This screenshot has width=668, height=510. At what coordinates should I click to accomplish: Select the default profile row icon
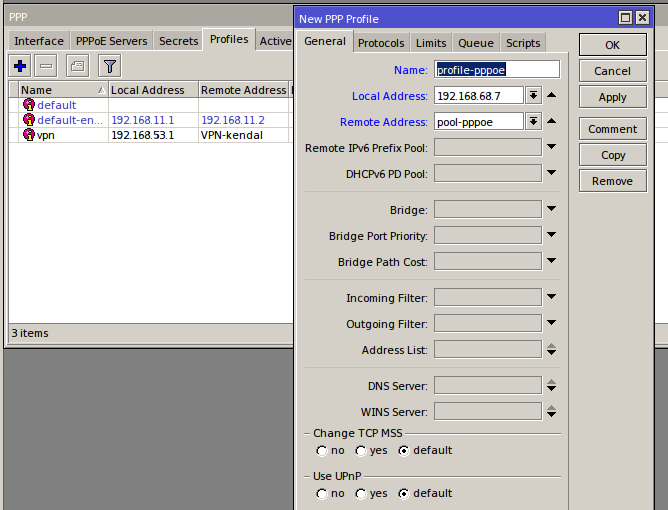(29, 105)
